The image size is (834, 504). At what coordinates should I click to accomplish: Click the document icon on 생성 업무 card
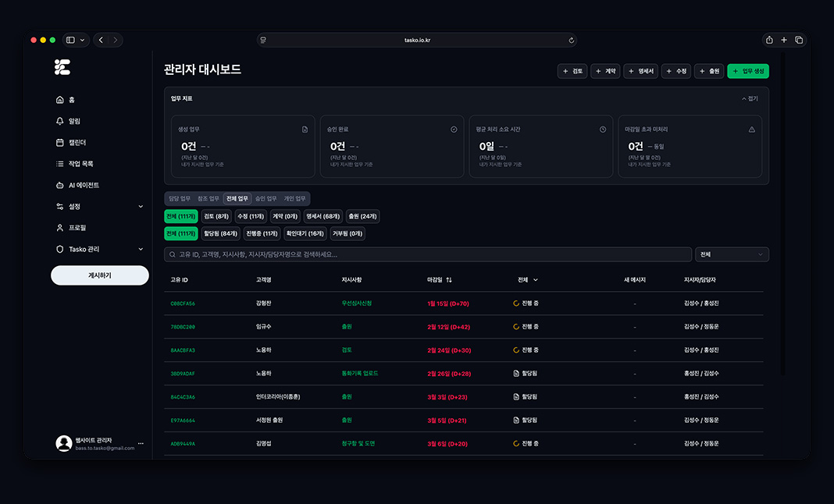305,130
